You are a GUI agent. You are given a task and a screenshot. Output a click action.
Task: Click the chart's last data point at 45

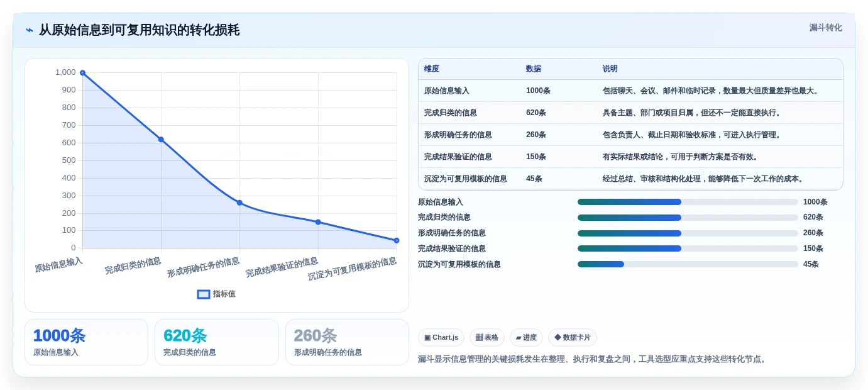tap(397, 240)
